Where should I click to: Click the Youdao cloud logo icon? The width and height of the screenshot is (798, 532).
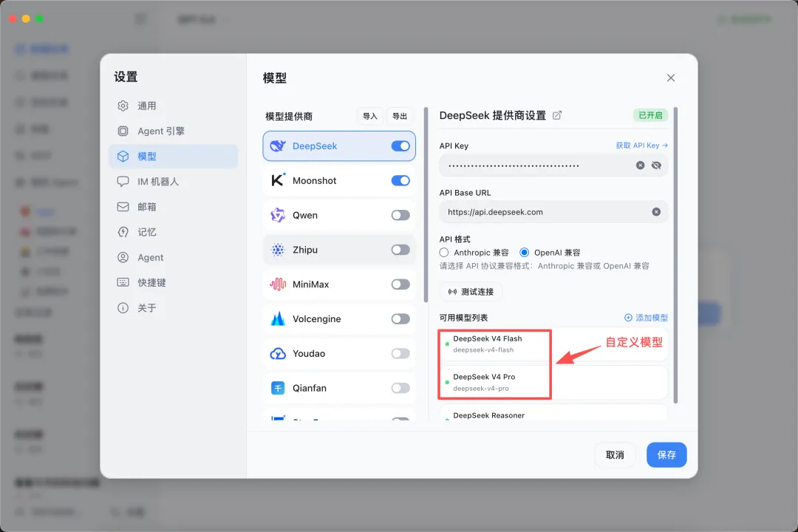(x=278, y=353)
